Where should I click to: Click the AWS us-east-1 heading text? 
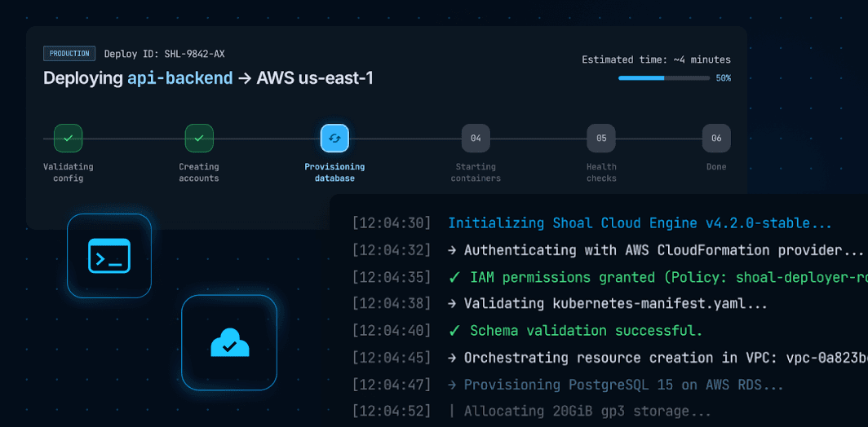[x=314, y=78]
